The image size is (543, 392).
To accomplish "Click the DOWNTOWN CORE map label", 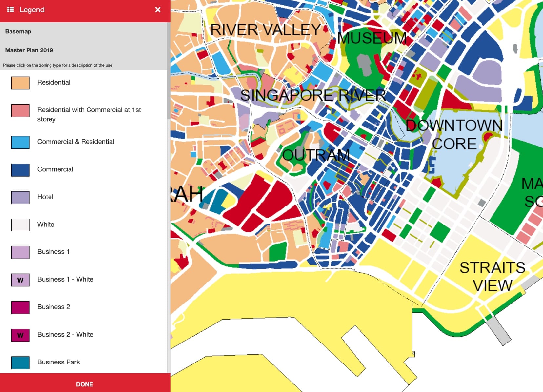I will coord(454,134).
